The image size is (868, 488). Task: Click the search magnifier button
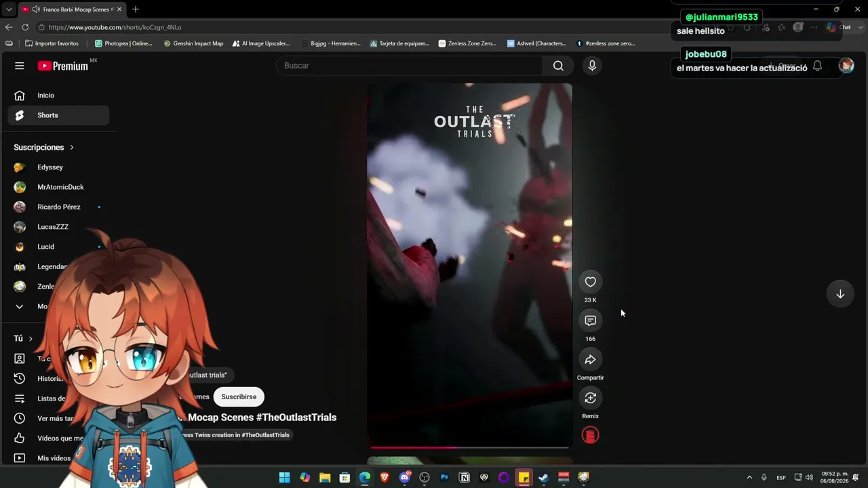[x=558, y=66]
